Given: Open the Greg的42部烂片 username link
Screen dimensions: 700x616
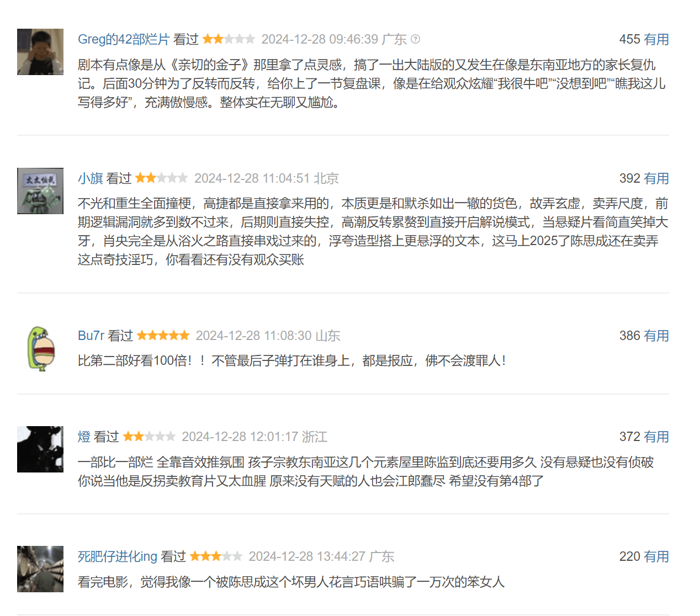Looking at the screenshot, I should click(124, 39).
